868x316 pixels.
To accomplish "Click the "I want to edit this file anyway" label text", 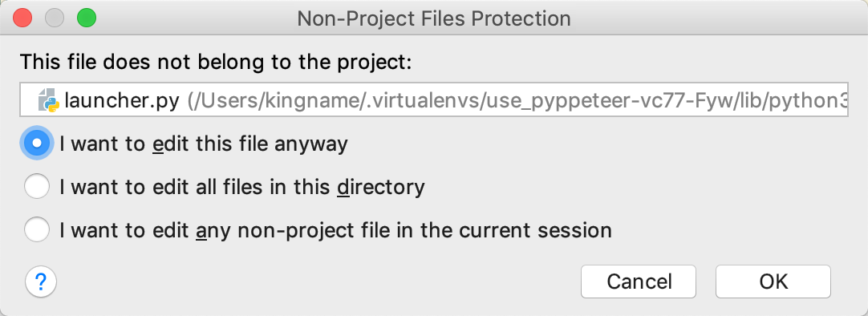I will pos(204,144).
